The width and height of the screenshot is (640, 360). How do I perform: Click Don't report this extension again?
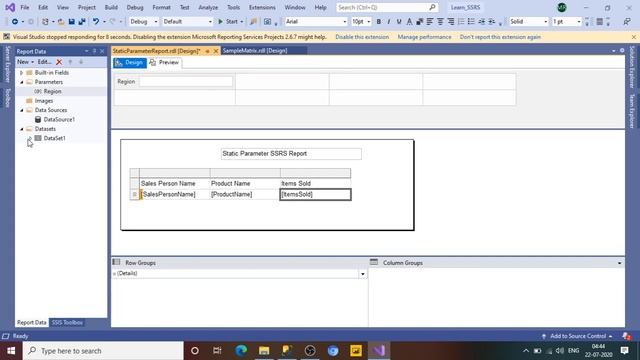click(x=500, y=37)
